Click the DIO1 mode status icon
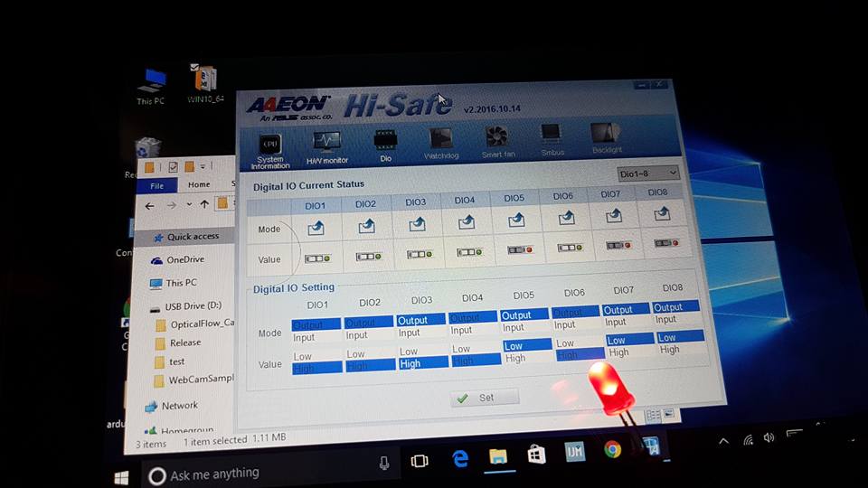Viewport: 868px width, 488px height. click(316, 228)
